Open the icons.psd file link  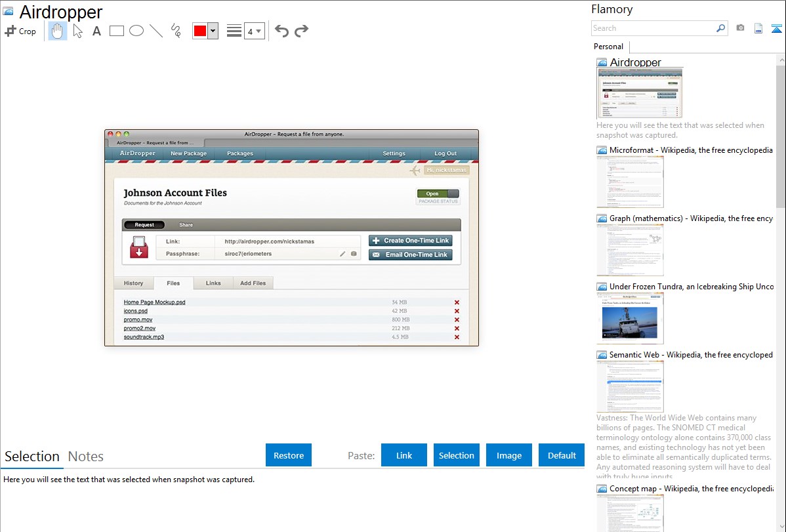click(135, 311)
